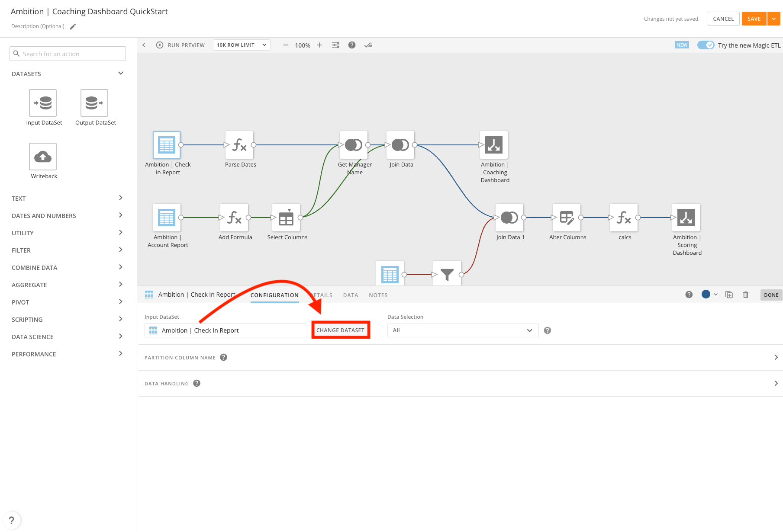Select the Ambition Check In Report node
Image resolution: width=783 pixels, height=532 pixels.
click(x=167, y=145)
